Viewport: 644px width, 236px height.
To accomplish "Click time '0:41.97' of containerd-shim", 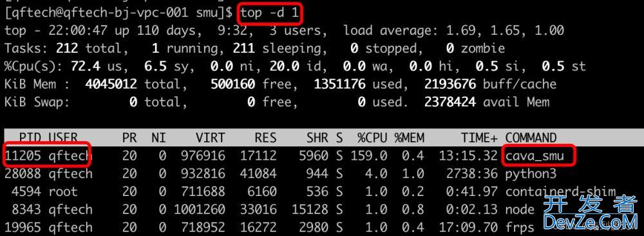I will tap(472, 192).
